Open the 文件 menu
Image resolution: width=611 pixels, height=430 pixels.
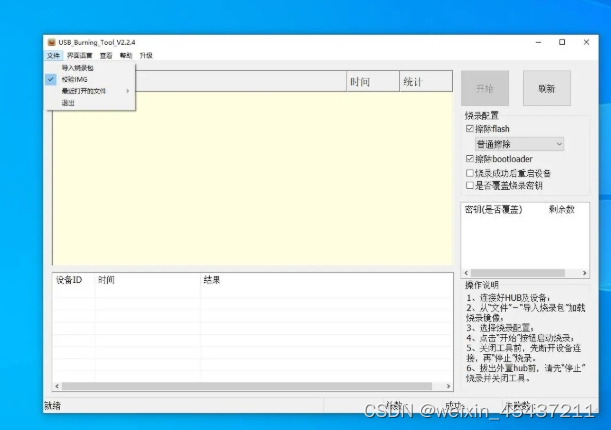pyautogui.click(x=53, y=56)
